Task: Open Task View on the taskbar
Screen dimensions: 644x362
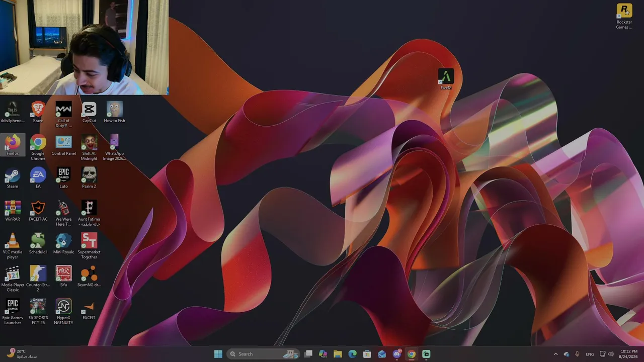Action: [x=308, y=354]
